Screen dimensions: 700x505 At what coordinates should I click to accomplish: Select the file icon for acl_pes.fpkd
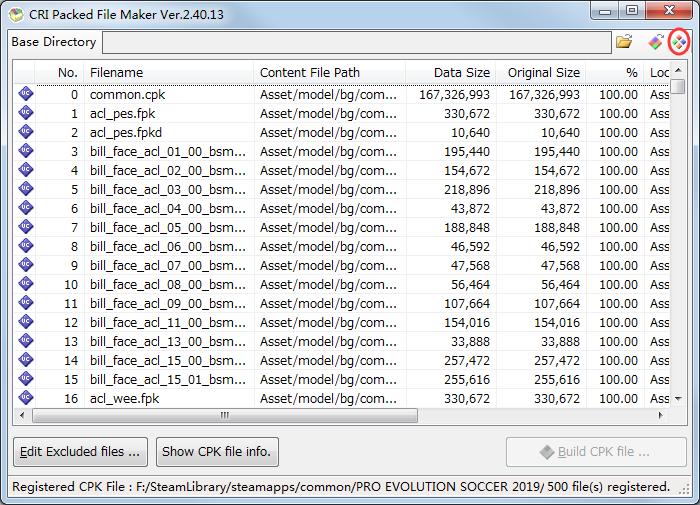(26, 132)
